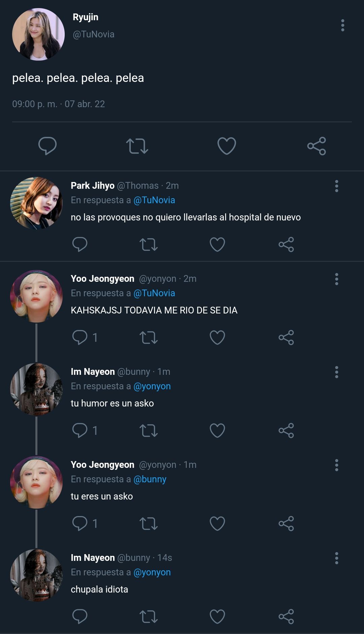
Task: Retweet "tu humor es un asko" reply
Action: (x=149, y=430)
